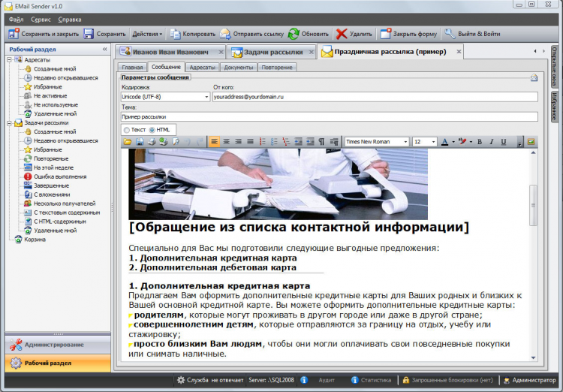Image resolution: width=563 pixels, height=392 pixels.
Task: Open the font color dropdown arrow
Action: pyautogui.click(x=453, y=142)
